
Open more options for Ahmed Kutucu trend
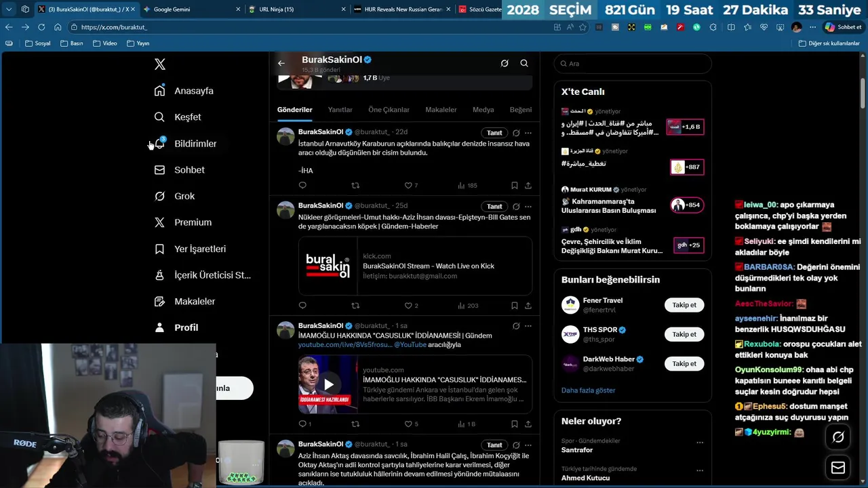pos(699,470)
